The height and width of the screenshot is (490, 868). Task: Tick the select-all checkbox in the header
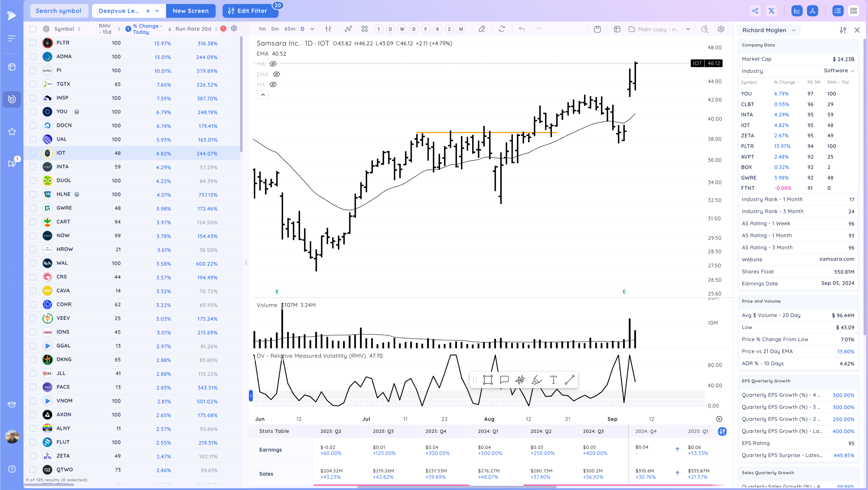pyautogui.click(x=33, y=29)
